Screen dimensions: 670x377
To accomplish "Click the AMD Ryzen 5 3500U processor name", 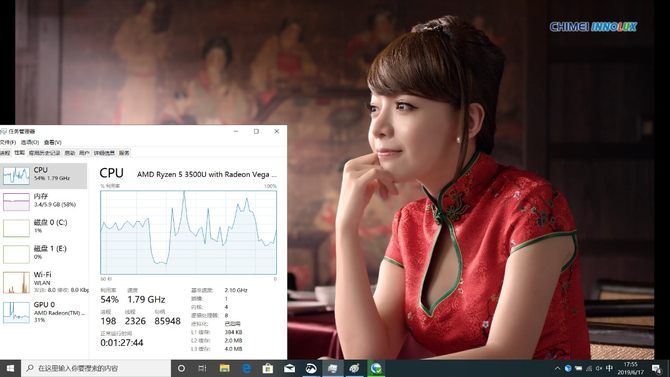I will point(206,174).
